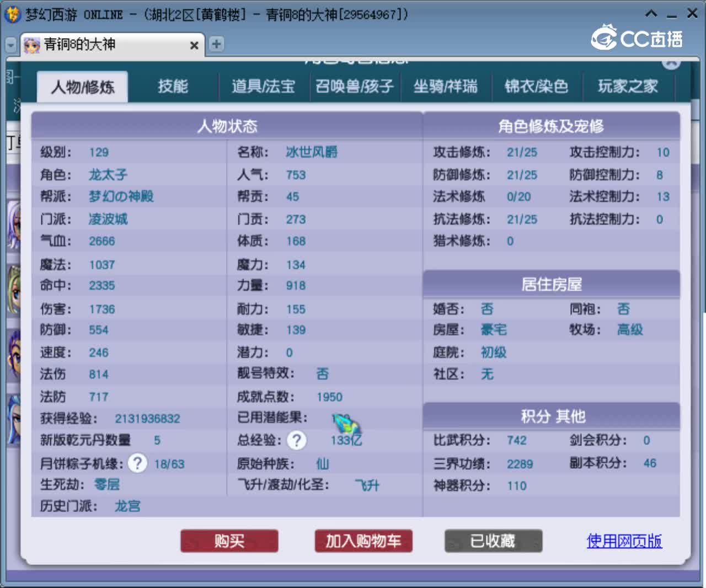Click the 人物状态 section header
Image resolution: width=706 pixels, height=588 pixels.
[x=227, y=126]
